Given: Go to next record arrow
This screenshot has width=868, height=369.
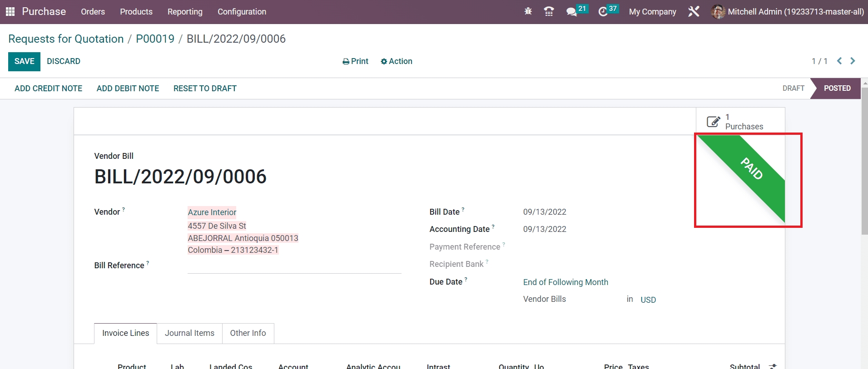Looking at the screenshot, I should pyautogui.click(x=853, y=61).
